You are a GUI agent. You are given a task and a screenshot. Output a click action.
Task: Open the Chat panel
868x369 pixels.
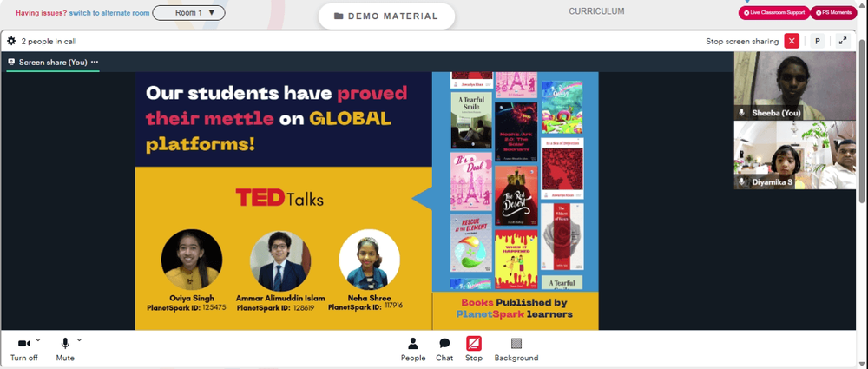[444, 350]
